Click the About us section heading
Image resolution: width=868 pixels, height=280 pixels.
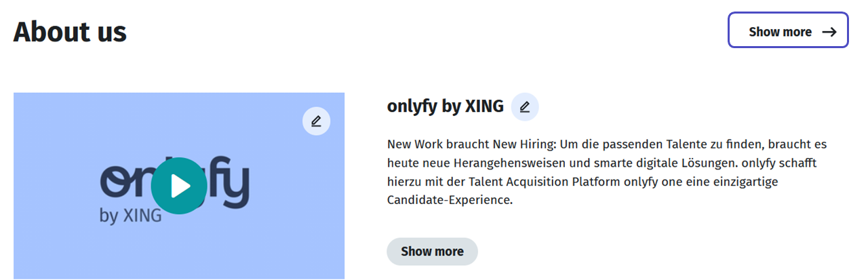click(x=70, y=32)
